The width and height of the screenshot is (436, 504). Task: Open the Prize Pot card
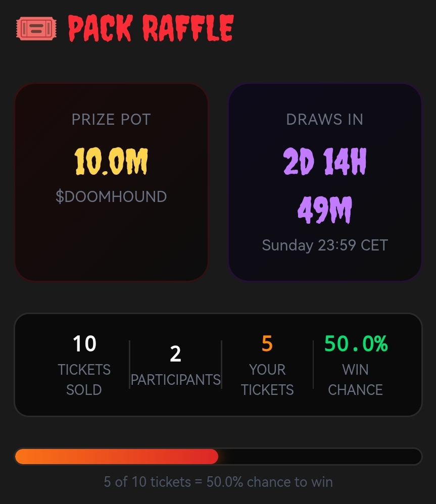point(111,182)
